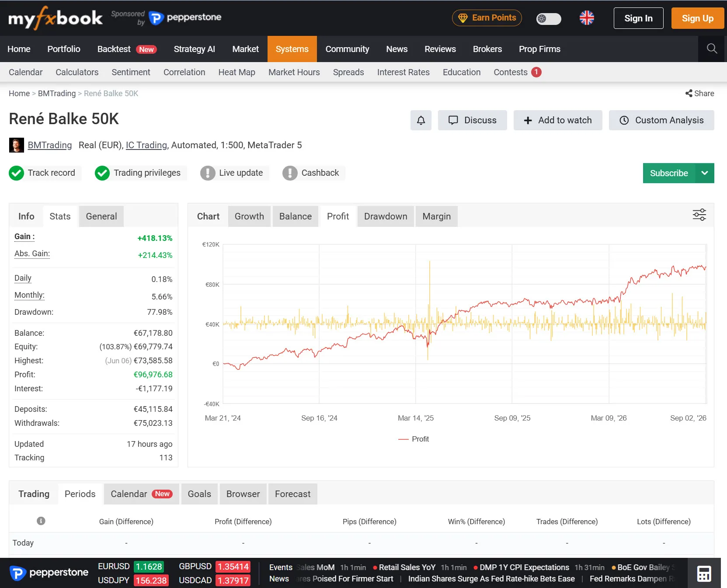Click the Home breadcrumb link
Screen dimensions: 727x588
(19, 93)
